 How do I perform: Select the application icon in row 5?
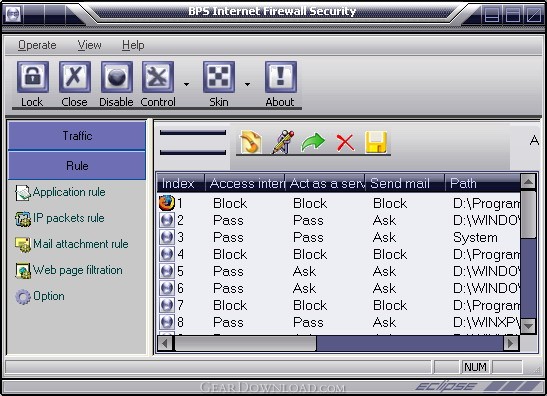[167, 271]
